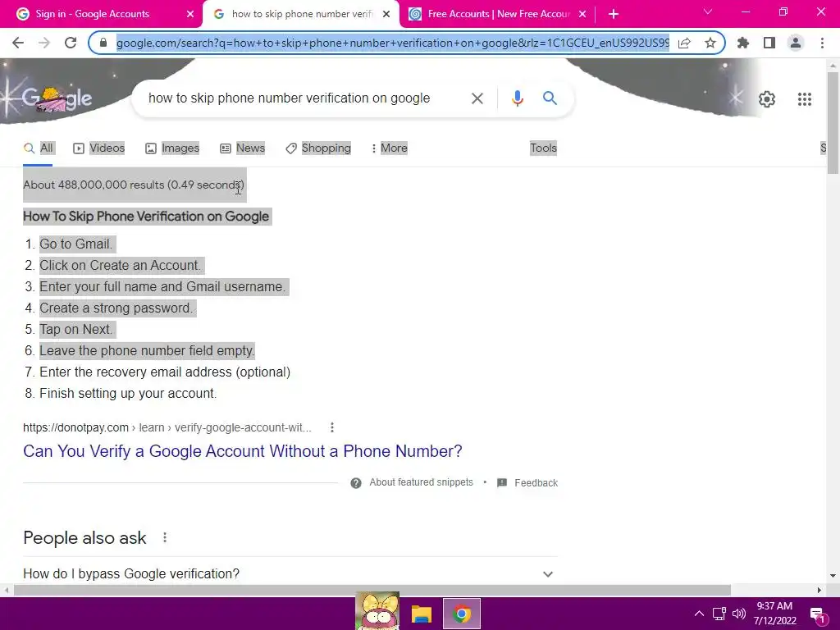The width and height of the screenshot is (840, 630).
Task: Close the Free Accounts tab
Action: (582, 14)
